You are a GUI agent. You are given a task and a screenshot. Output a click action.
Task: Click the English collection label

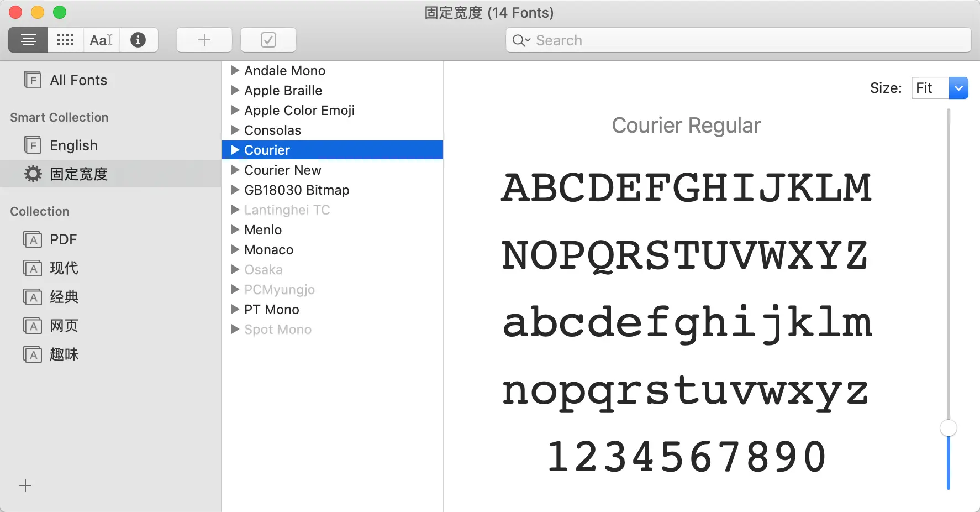click(x=74, y=145)
